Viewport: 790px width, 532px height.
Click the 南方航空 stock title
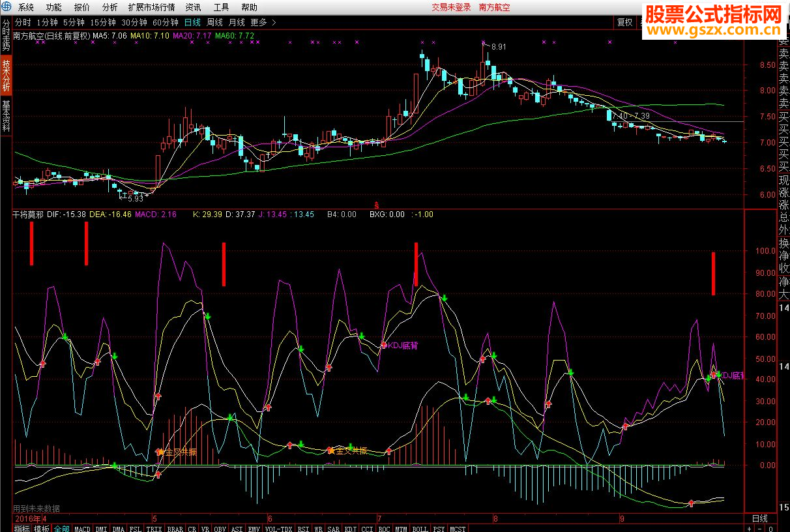click(x=495, y=8)
